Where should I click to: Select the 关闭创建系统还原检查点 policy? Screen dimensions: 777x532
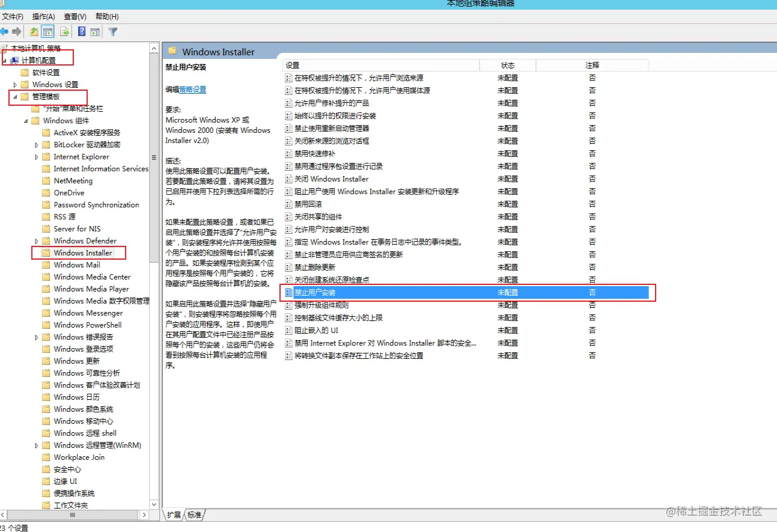331,280
